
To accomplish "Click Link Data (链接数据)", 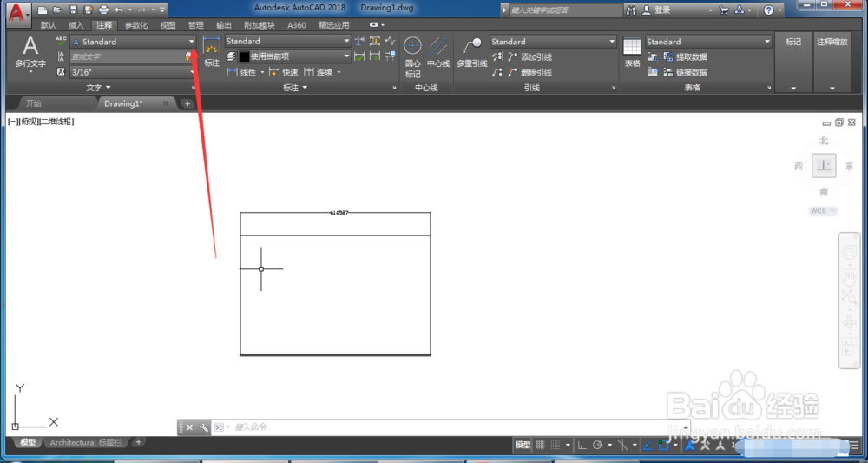I will tap(684, 72).
